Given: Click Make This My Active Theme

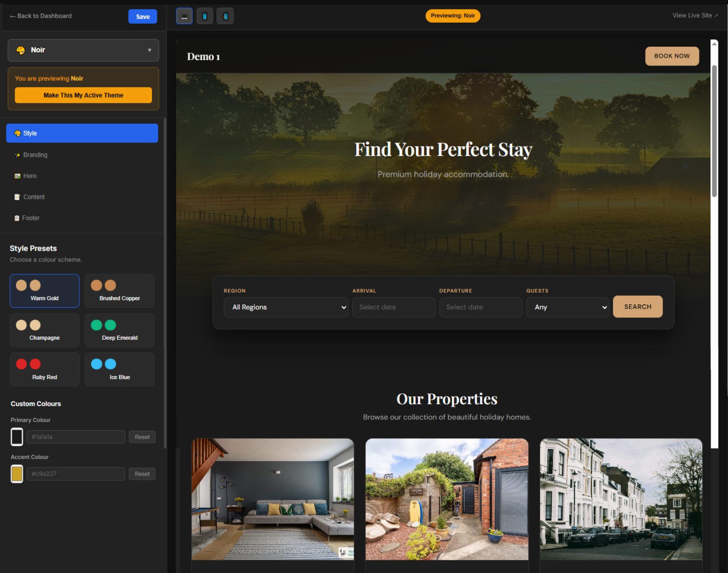Looking at the screenshot, I should tap(83, 95).
